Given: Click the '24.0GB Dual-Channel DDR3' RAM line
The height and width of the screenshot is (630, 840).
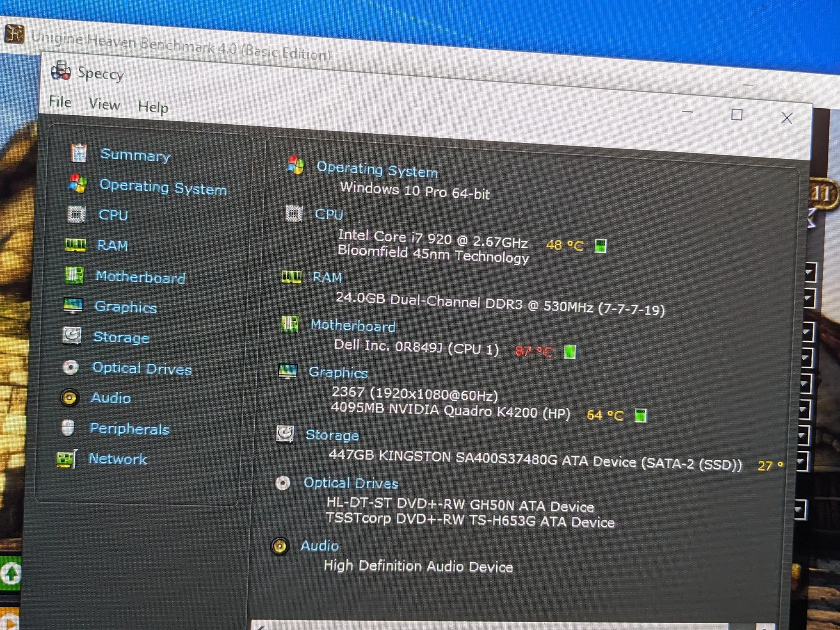Looking at the screenshot, I should tap(500, 304).
